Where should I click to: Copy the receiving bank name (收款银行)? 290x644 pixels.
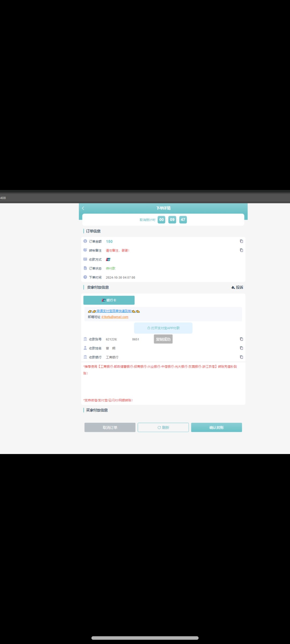point(241,357)
